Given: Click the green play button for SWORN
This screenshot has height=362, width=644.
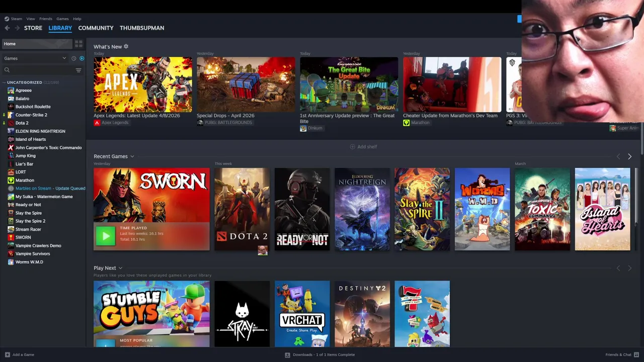Looking at the screenshot, I should (105, 236).
